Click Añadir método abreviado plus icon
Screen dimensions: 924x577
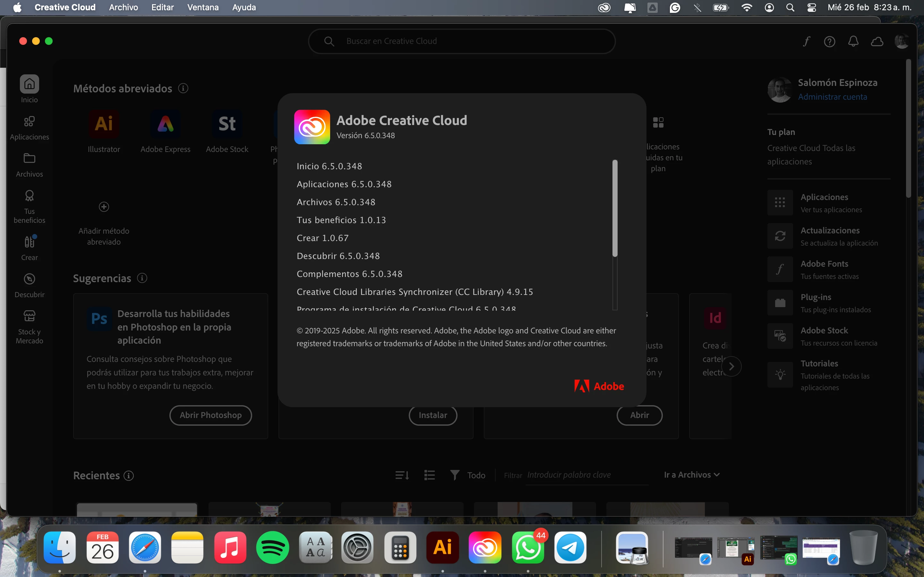click(104, 207)
